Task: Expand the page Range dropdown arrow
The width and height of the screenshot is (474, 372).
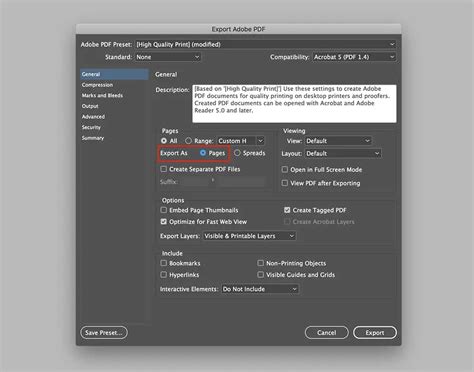Action: 260,141
